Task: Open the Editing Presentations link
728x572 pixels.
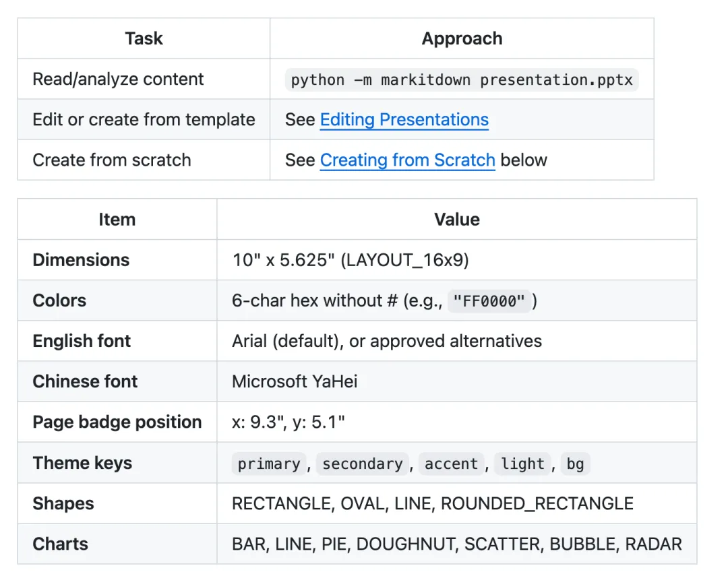Action: (404, 120)
